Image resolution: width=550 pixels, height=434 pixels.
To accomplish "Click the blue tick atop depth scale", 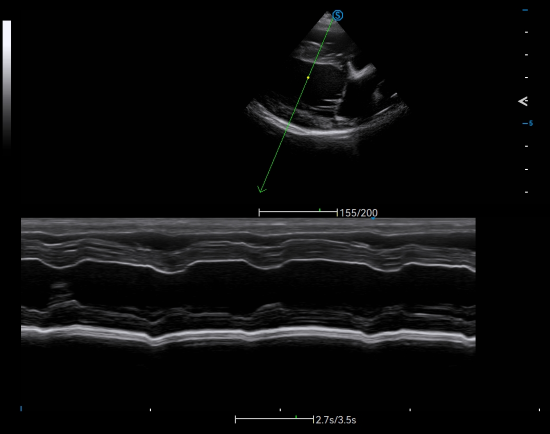I will [x=525, y=10].
